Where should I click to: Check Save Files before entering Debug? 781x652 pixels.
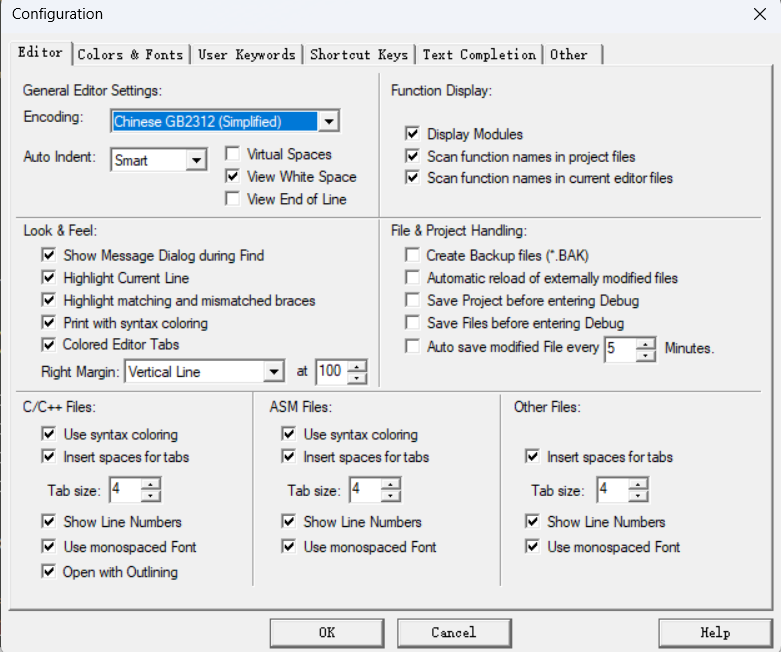(412, 322)
